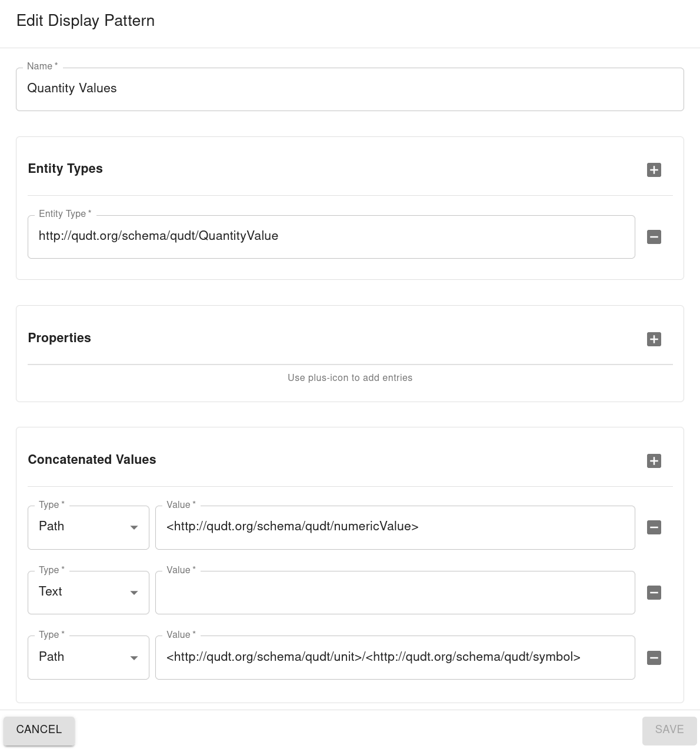Image resolution: width=700 pixels, height=749 pixels.
Task: Add a new Entity Type entry
Action: [x=654, y=170]
